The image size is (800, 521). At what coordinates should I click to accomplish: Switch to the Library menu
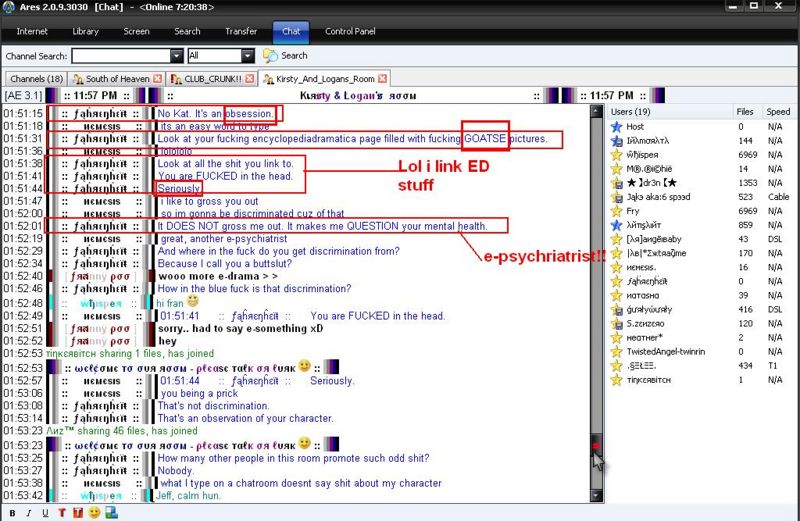84,31
